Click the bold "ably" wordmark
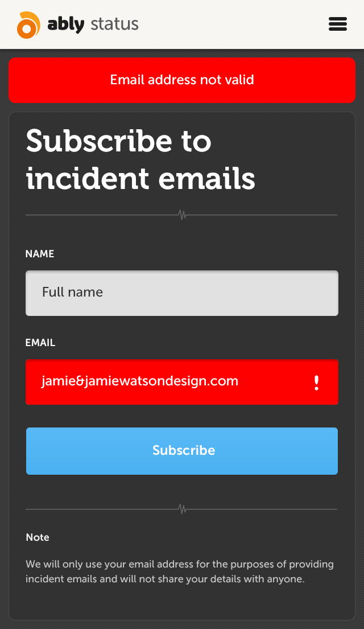This screenshot has width=364, height=629. tap(66, 25)
